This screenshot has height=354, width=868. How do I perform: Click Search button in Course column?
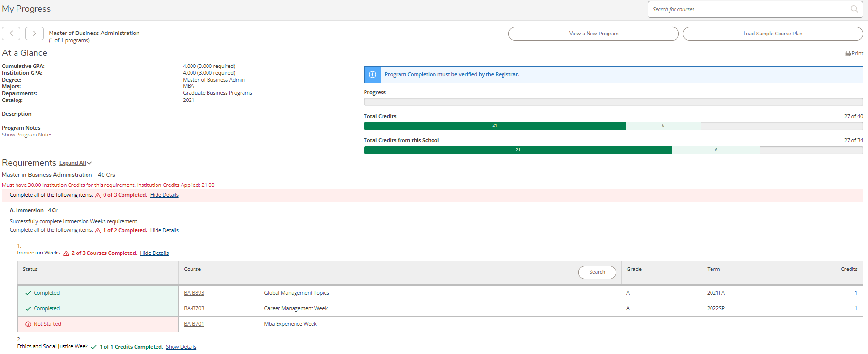tap(597, 272)
